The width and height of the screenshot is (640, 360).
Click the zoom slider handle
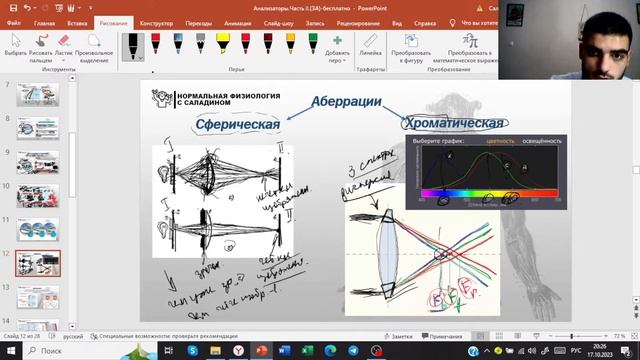click(x=571, y=336)
